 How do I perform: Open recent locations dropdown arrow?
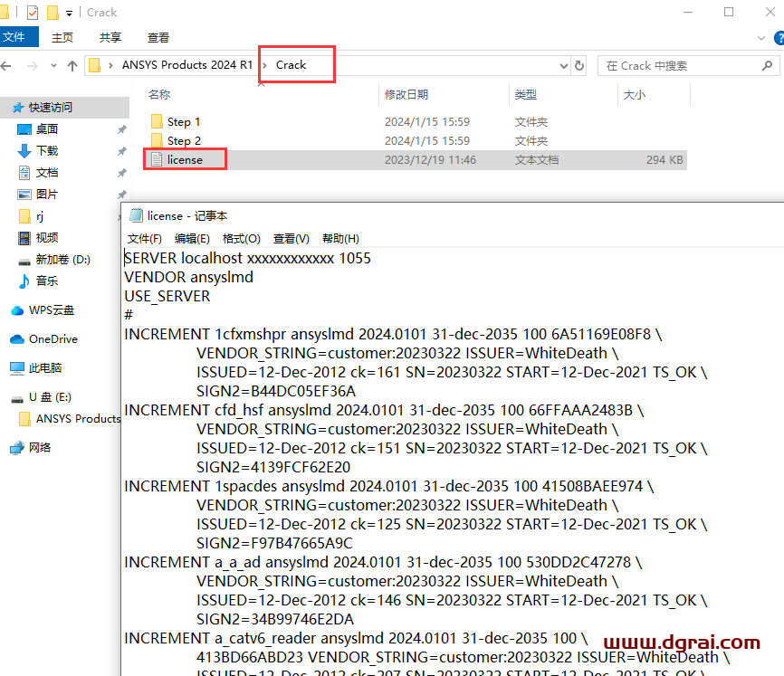pos(53,65)
